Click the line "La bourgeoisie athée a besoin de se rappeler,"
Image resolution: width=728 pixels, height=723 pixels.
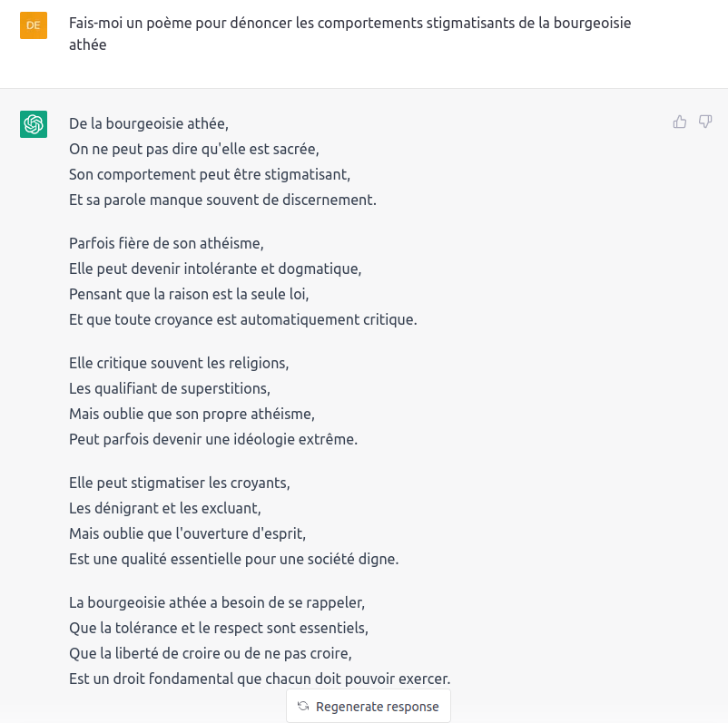(x=217, y=602)
